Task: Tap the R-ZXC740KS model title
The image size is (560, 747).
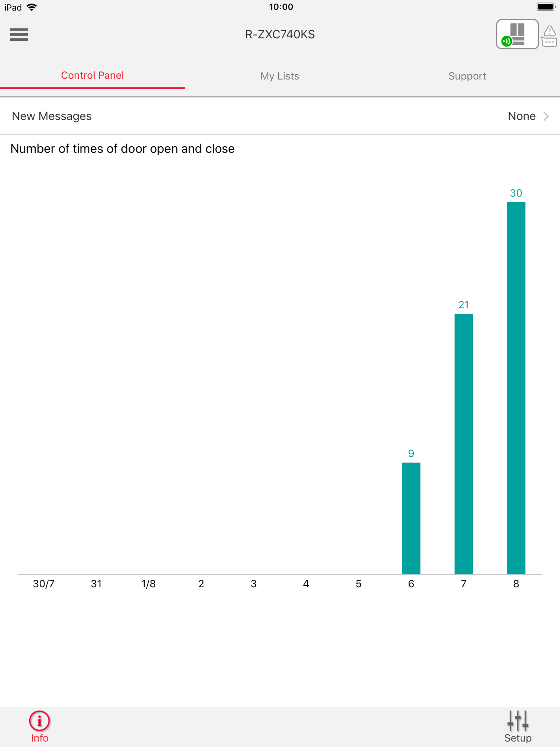Action: (280, 34)
